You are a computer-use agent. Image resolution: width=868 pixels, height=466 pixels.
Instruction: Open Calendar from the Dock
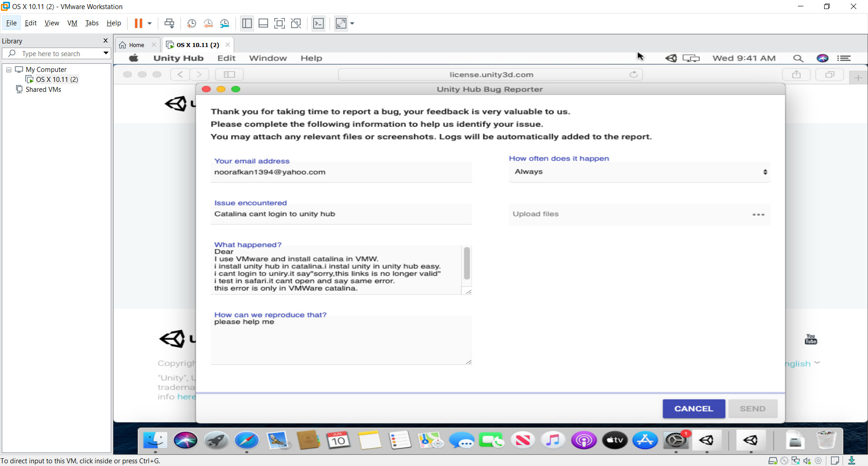tap(339, 440)
